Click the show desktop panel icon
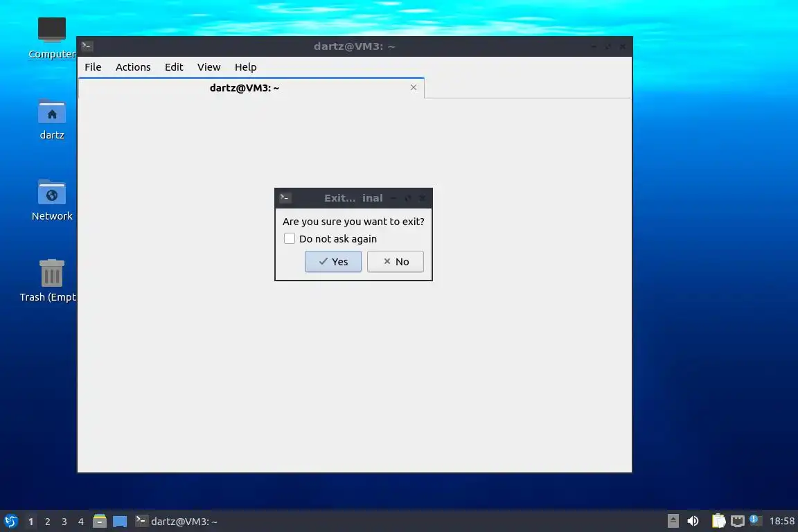798x532 pixels. click(x=120, y=522)
